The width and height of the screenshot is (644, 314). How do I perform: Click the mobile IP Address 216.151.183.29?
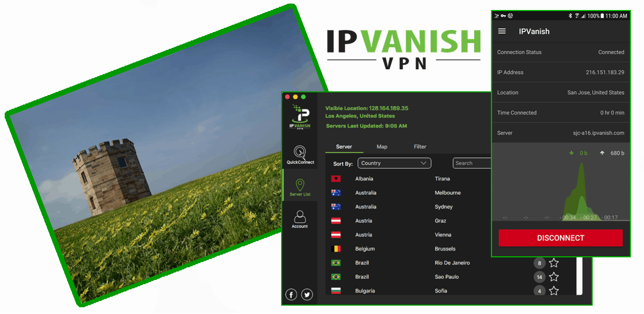click(605, 72)
